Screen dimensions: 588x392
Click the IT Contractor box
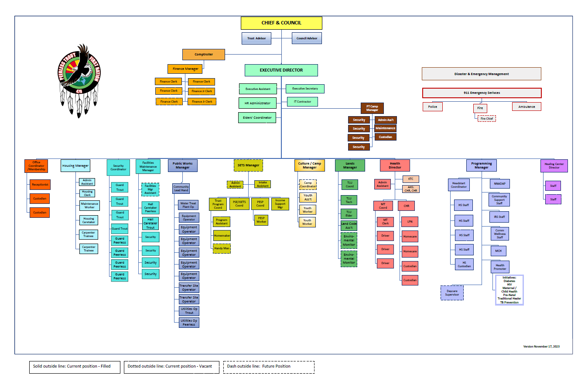pyautogui.click(x=302, y=102)
